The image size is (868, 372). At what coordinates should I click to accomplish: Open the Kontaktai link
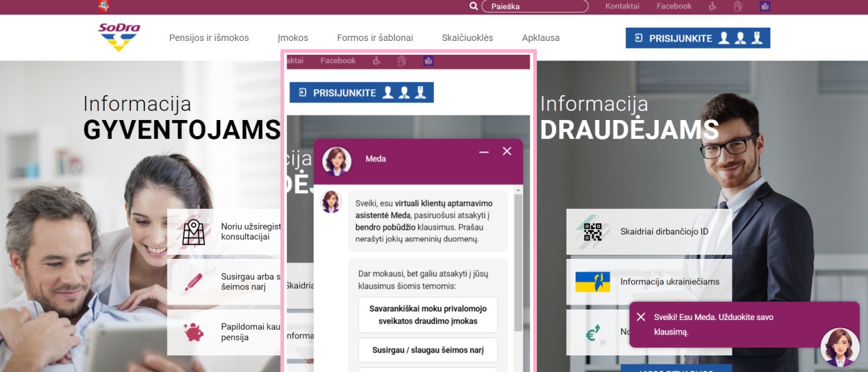[622, 6]
